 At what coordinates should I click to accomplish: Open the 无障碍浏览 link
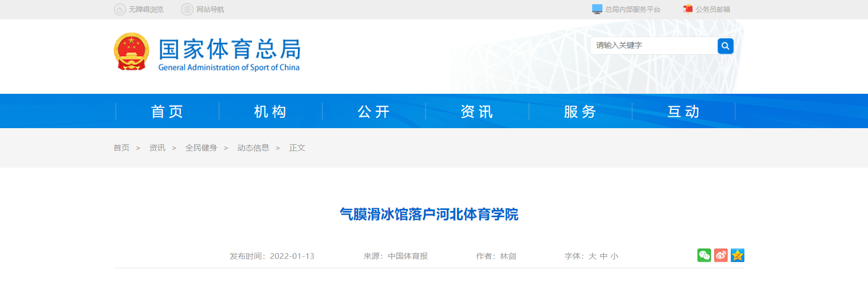click(x=146, y=9)
